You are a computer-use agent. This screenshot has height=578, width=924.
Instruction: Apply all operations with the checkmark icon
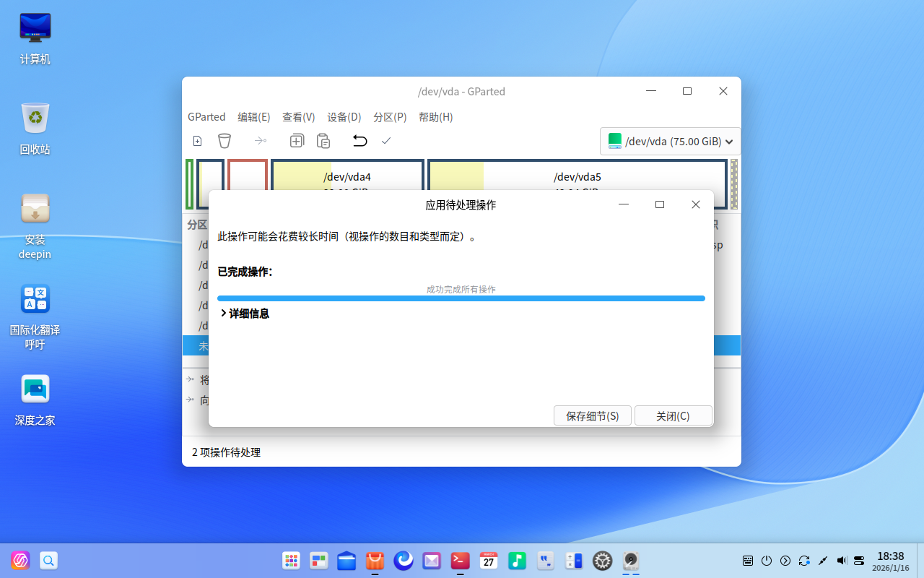coord(386,141)
